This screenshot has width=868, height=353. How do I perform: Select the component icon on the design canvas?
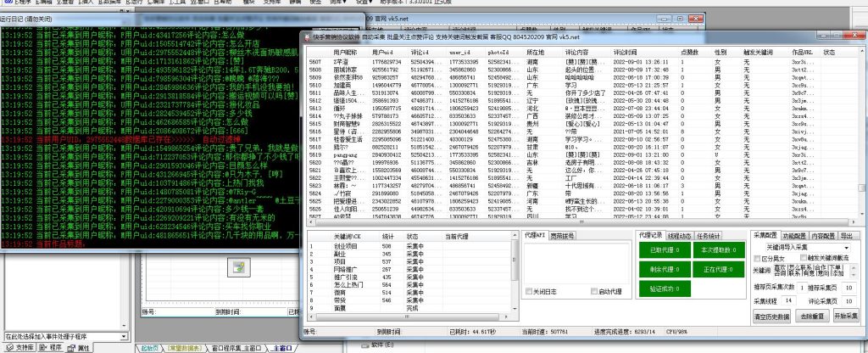tap(240, 268)
